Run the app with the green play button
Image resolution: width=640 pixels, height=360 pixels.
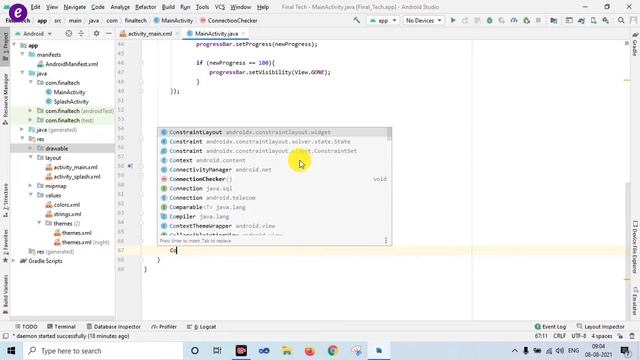[x=453, y=20]
